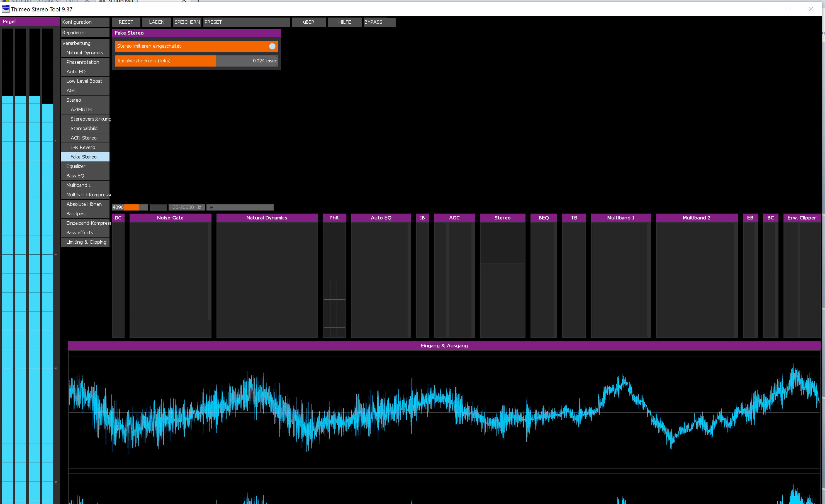Open the PRESET dropdown
The width and height of the screenshot is (825, 504).
pos(246,22)
